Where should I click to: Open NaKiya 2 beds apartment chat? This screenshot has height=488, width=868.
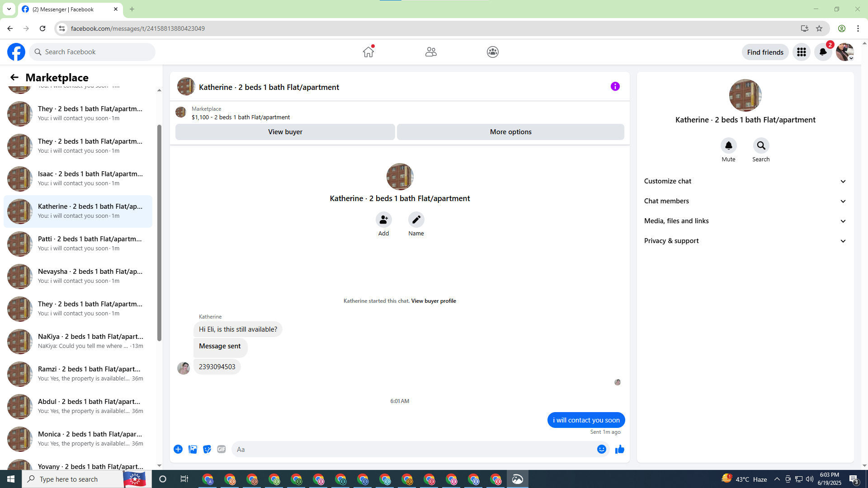click(x=78, y=341)
